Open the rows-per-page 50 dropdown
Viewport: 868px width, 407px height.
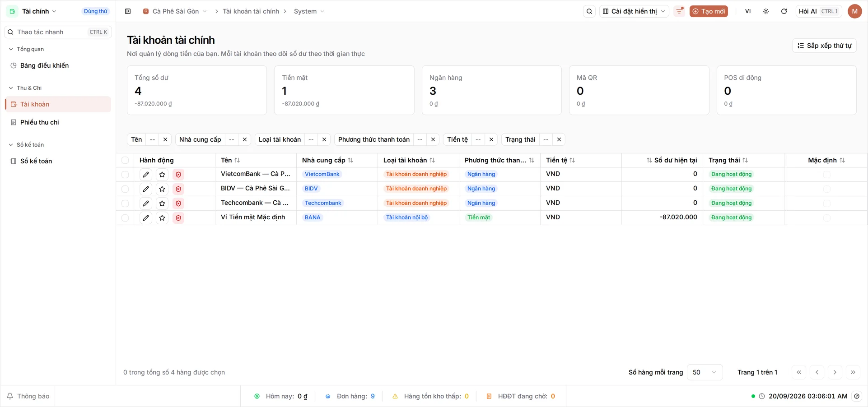pyautogui.click(x=705, y=372)
